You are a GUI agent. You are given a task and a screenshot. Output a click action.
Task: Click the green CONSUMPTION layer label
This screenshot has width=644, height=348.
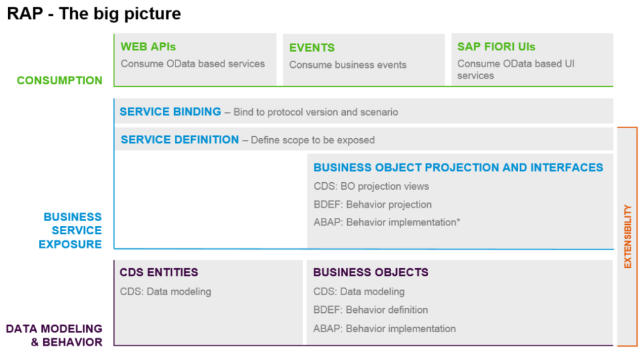60,80
